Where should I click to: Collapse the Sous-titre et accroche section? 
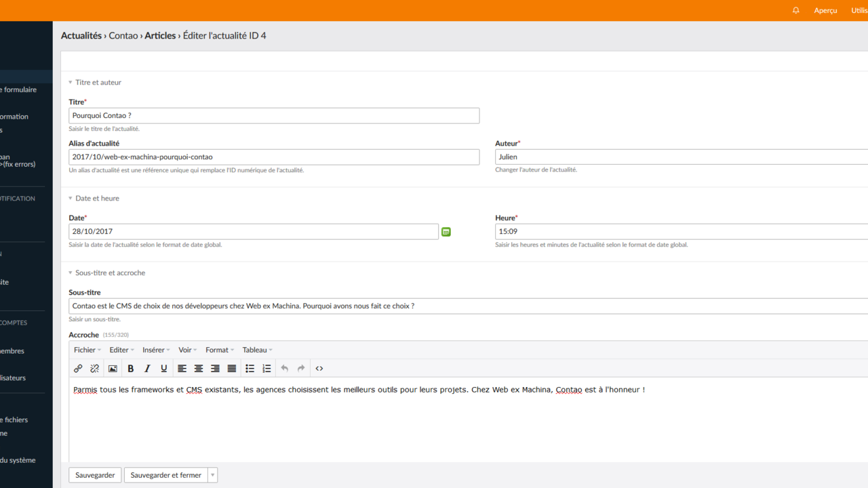(x=106, y=273)
